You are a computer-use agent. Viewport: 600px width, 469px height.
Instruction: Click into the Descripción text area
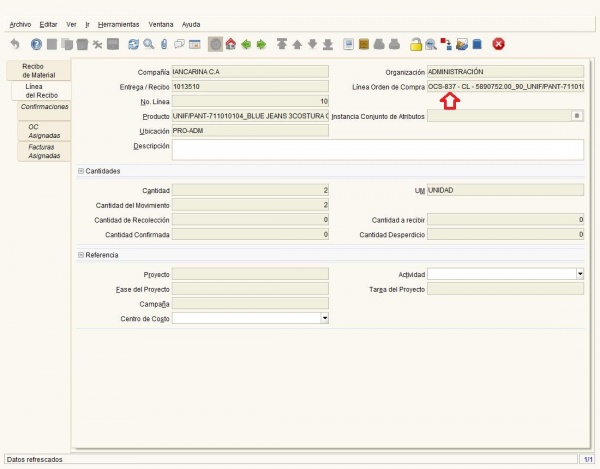pos(378,150)
